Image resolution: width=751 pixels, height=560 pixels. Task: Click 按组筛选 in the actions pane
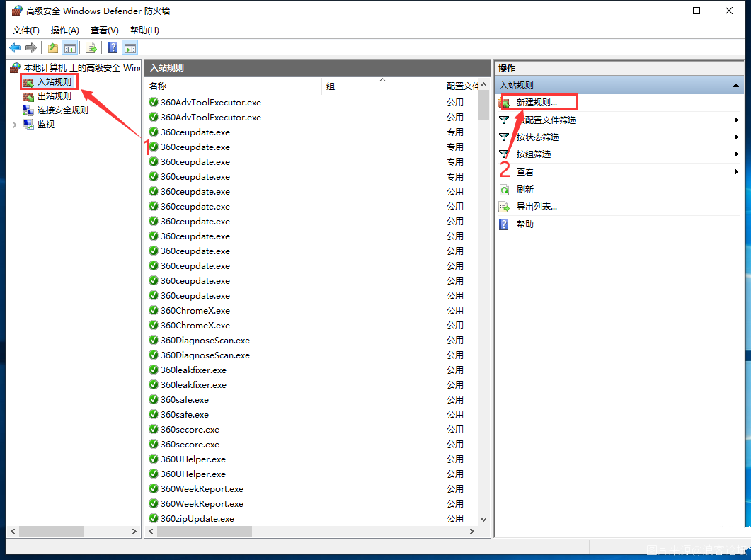pos(534,154)
